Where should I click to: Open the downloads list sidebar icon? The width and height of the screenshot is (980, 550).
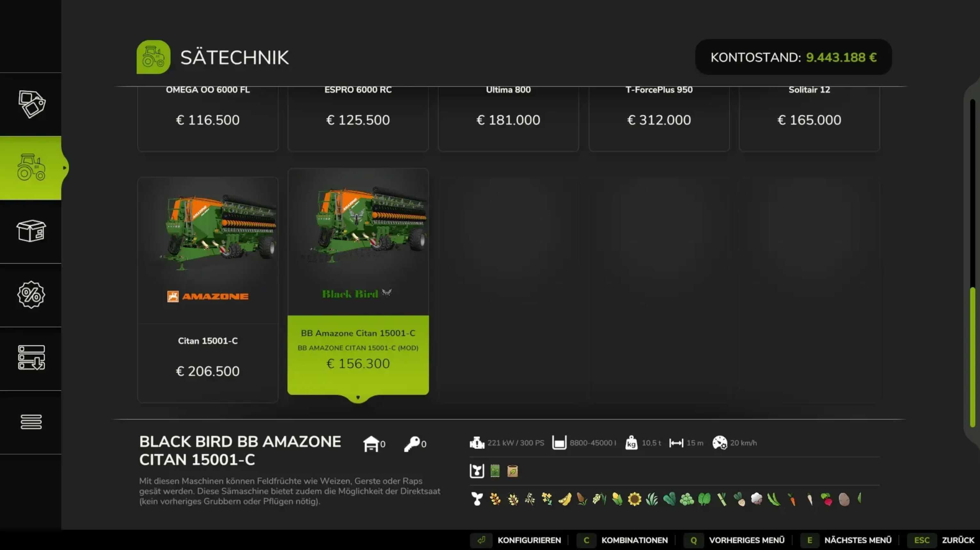coord(31,357)
